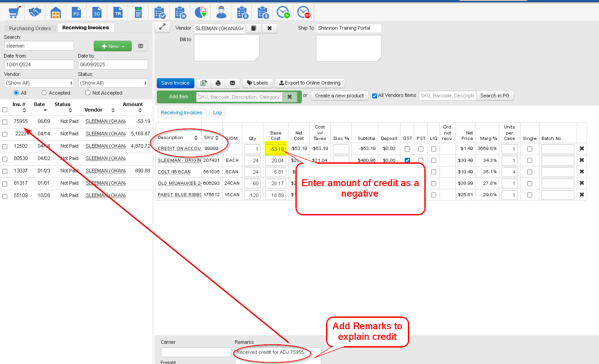Screen dimensions: 599x364
Task: Open the Vendor filter dropdown
Action: (39, 83)
